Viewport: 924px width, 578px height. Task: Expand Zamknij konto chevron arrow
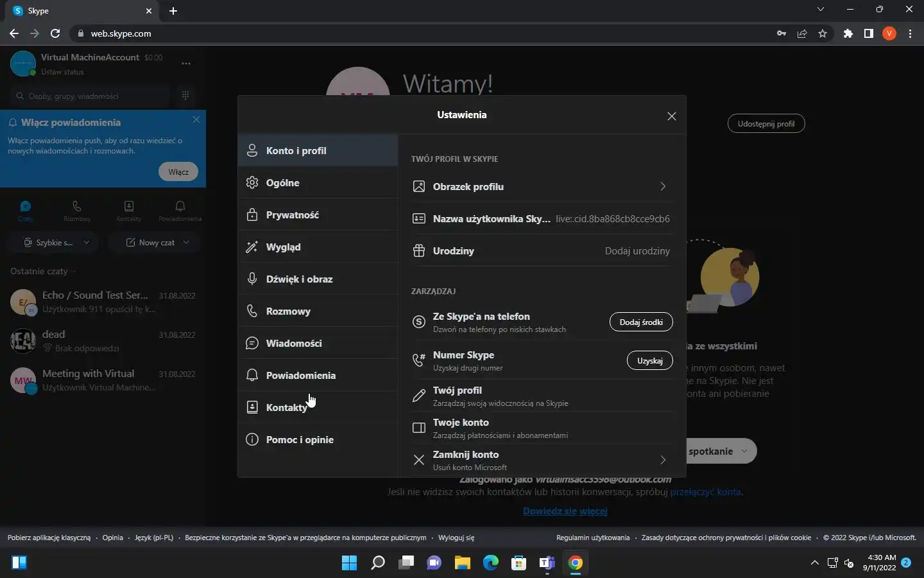click(663, 460)
